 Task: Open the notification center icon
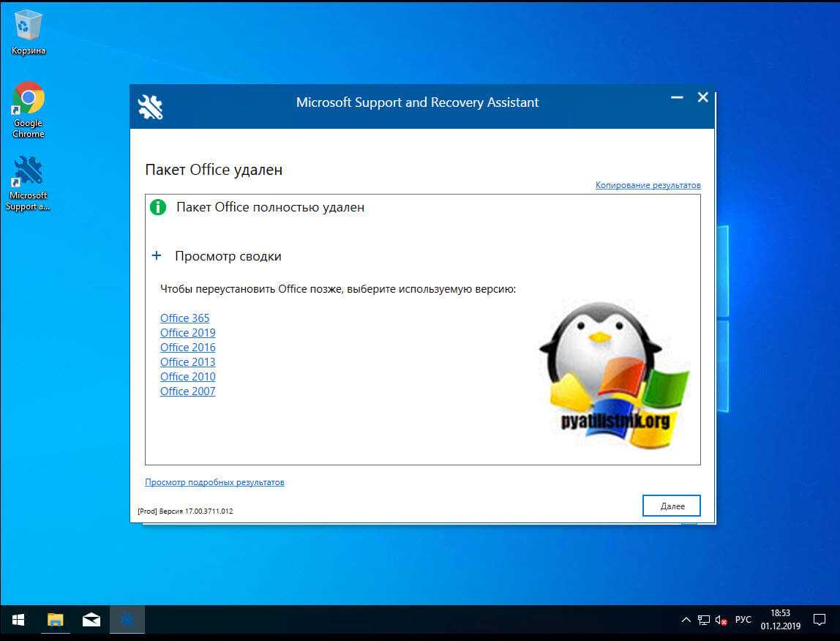(x=820, y=620)
